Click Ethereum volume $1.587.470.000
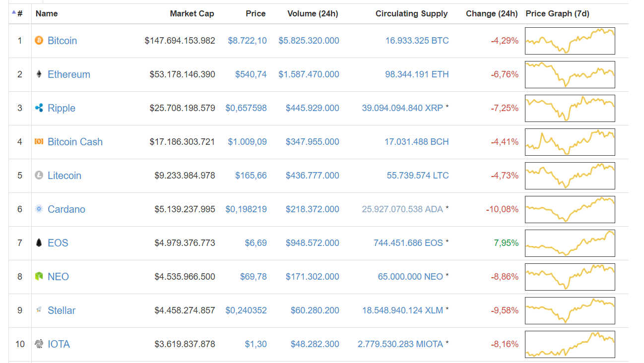Image resolution: width=644 pixels, height=363 pixels. click(309, 74)
